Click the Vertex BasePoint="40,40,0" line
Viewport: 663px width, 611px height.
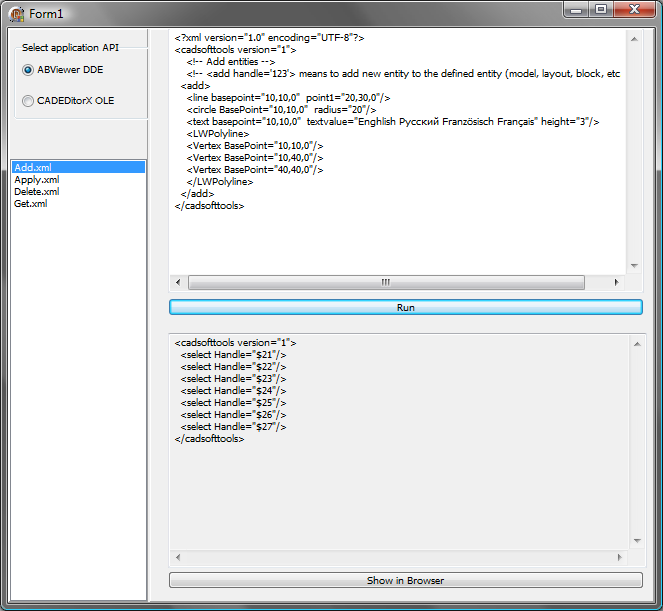(x=255, y=170)
